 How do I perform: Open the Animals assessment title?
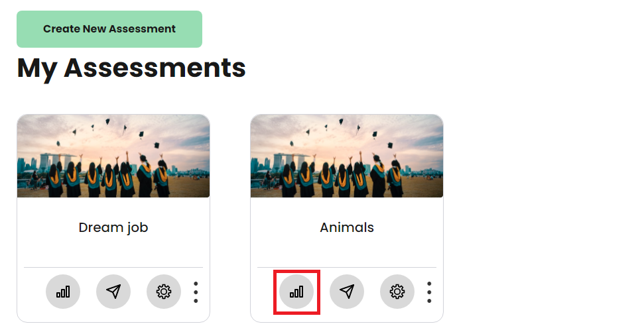(x=347, y=227)
